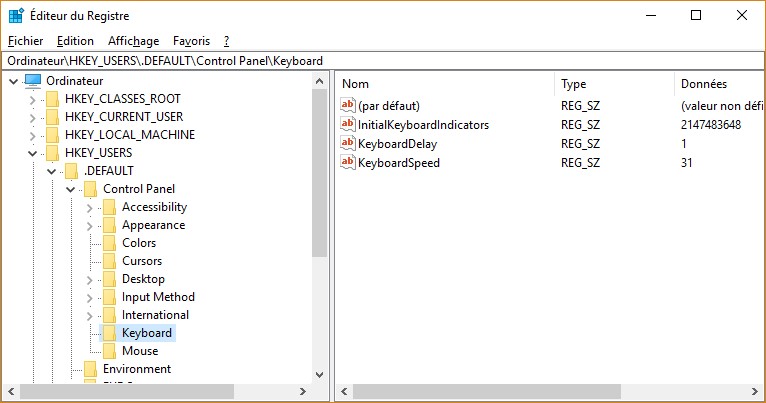Open the Fichier menu

click(25, 41)
